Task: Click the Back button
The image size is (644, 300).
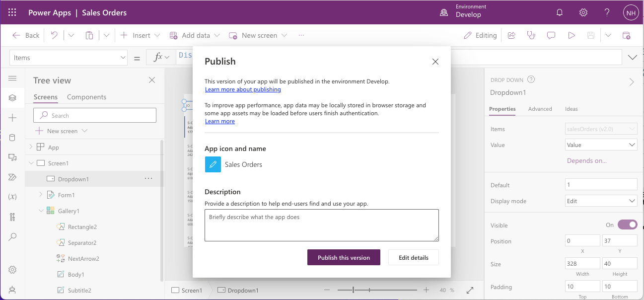Action: tap(26, 35)
